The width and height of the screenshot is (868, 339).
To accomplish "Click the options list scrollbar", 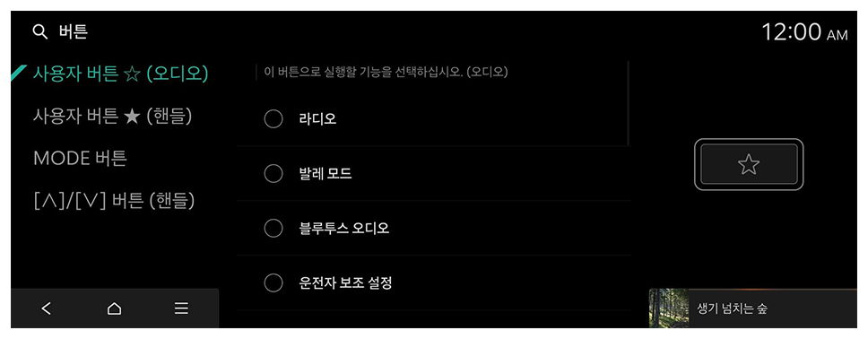I will [x=629, y=103].
